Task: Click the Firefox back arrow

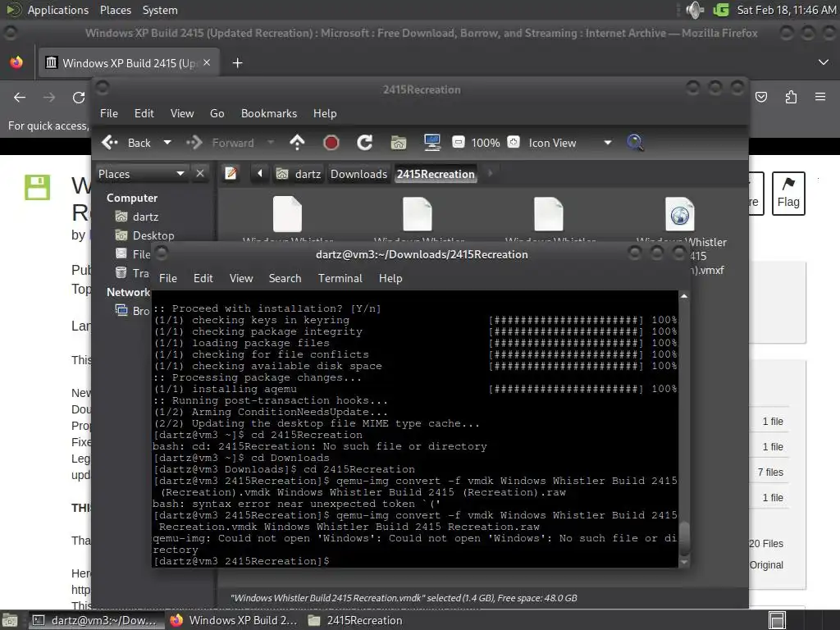Action: tap(20, 97)
